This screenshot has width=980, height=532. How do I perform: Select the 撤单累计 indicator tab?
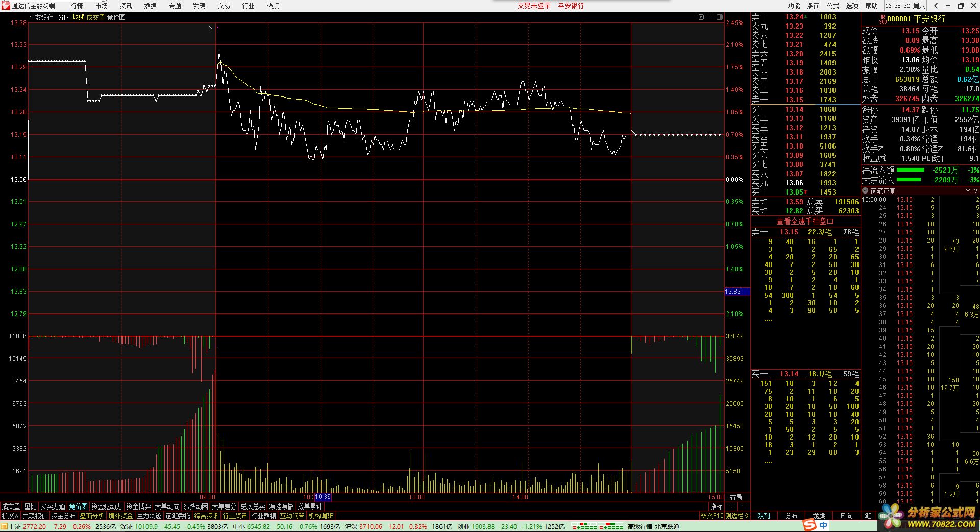click(x=310, y=506)
